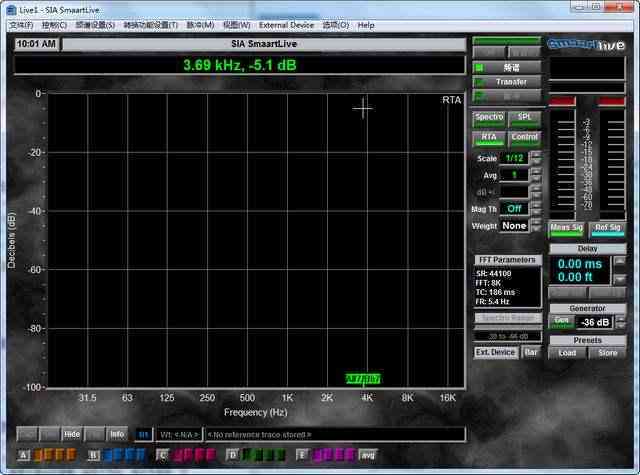Select reference register E
The image size is (640, 475).
click(x=302, y=455)
